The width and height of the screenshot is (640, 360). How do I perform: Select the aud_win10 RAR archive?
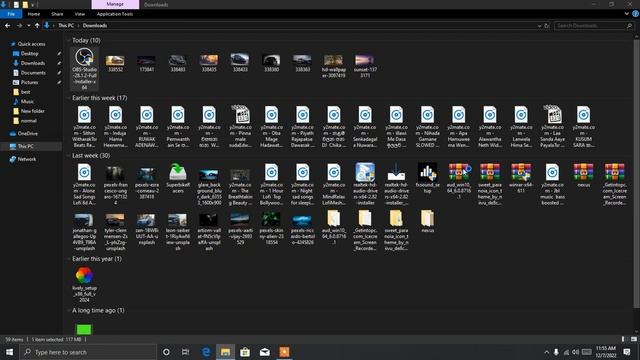tap(458, 181)
